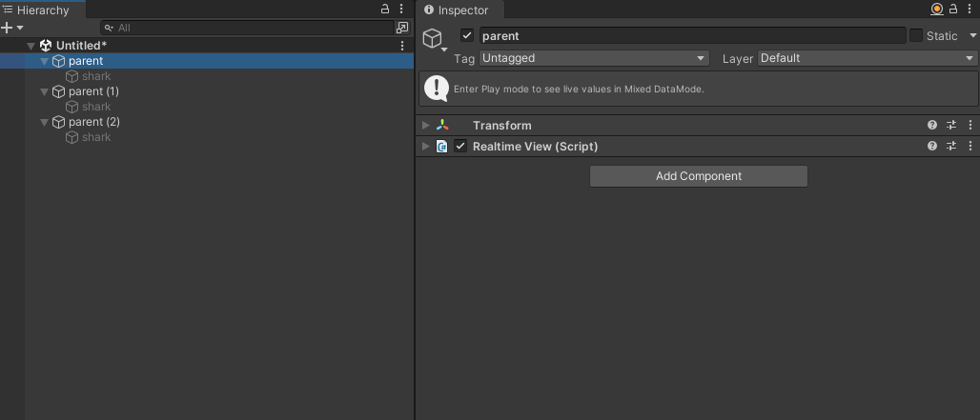Image resolution: width=980 pixels, height=420 pixels.
Task: Click the search magnifier icon in Hierarchy
Action: pyautogui.click(x=109, y=28)
